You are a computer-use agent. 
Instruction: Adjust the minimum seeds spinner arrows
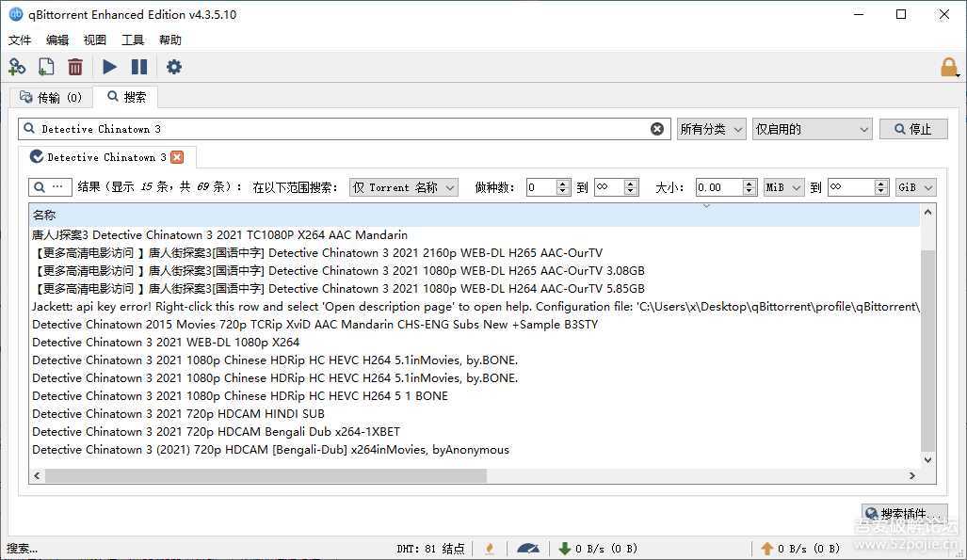tap(563, 187)
